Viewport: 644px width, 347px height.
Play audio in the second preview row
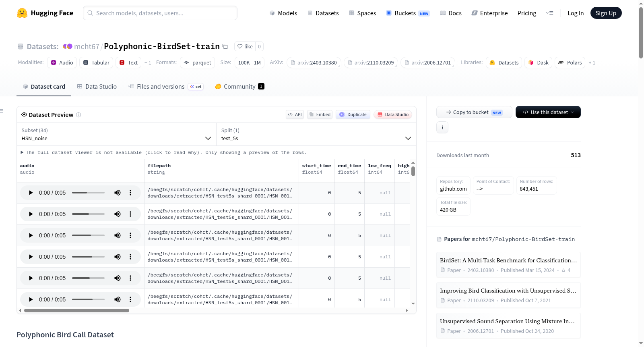point(31,214)
